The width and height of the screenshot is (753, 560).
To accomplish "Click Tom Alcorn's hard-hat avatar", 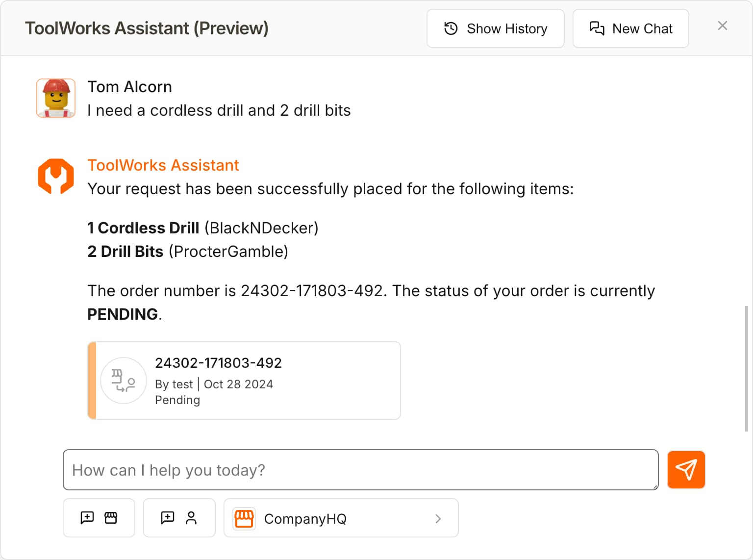I will pos(55,98).
